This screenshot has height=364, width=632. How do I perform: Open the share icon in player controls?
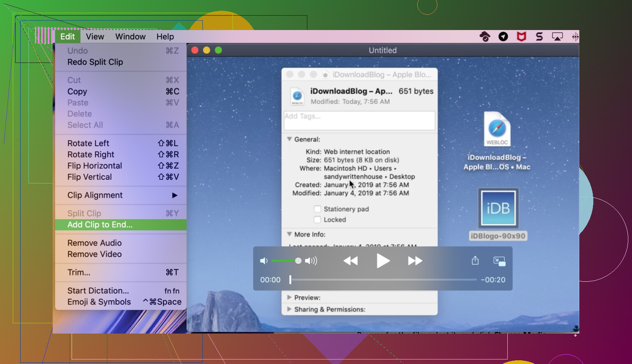(x=475, y=261)
